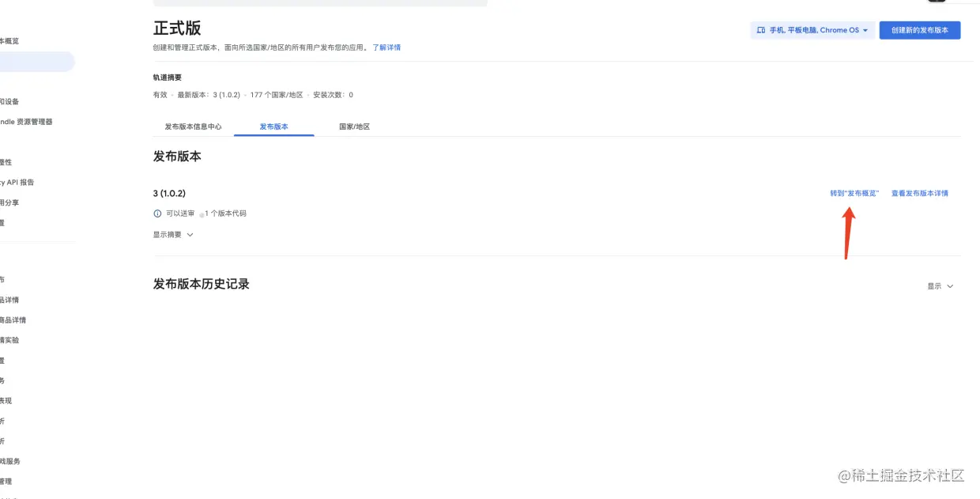Click the 创建新的发布版本 button
The width and height of the screenshot is (980, 499).
tap(920, 30)
